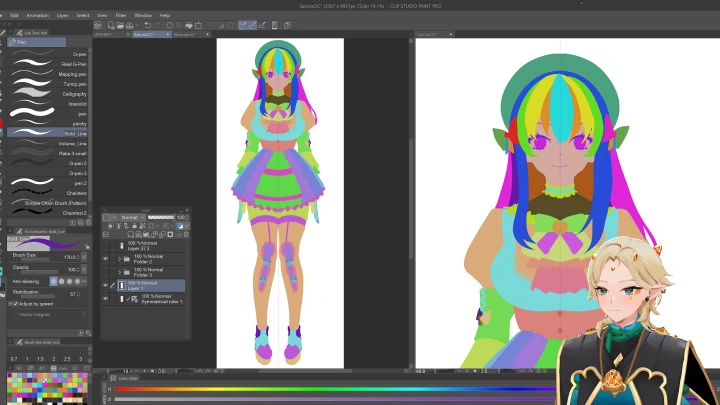Choose the Bold_Line brush
The width and height of the screenshot is (720, 405).
pos(48,133)
